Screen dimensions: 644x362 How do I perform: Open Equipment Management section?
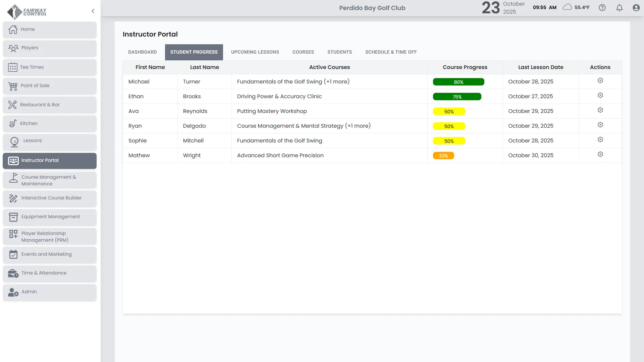point(50,217)
